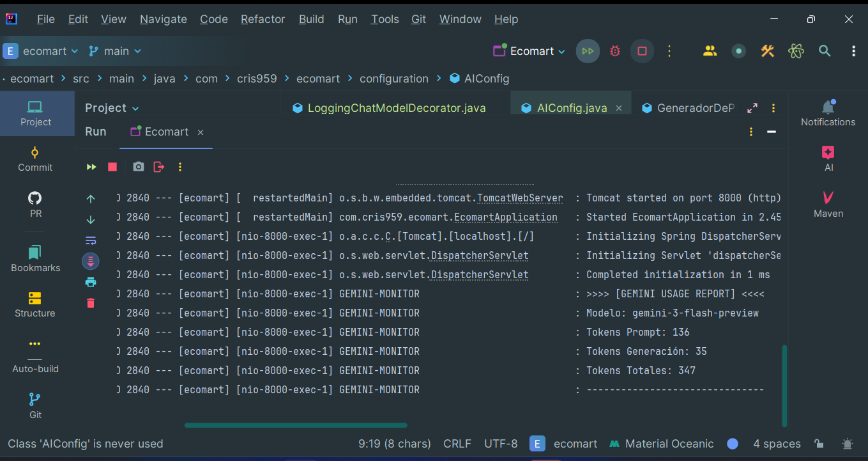Open the 4 spaces indentation selector
868x461 pixels.
(777, 444)
